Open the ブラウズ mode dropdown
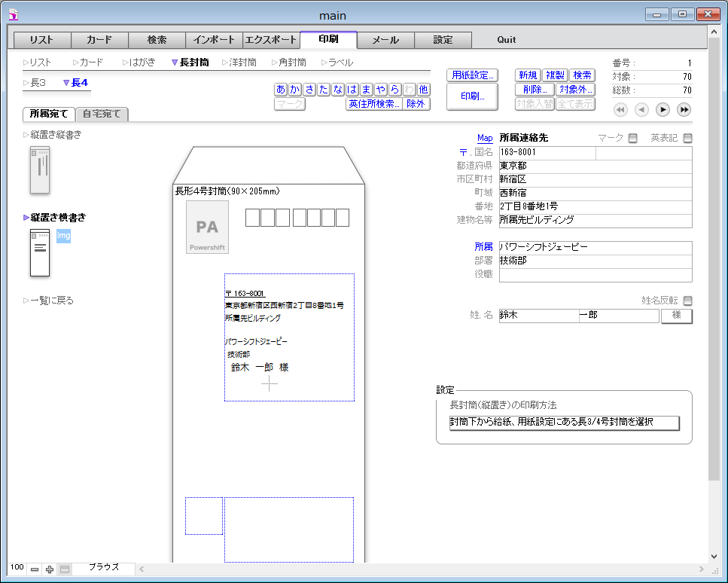Viewport: 728px width, 583px height. pos(104,568)
